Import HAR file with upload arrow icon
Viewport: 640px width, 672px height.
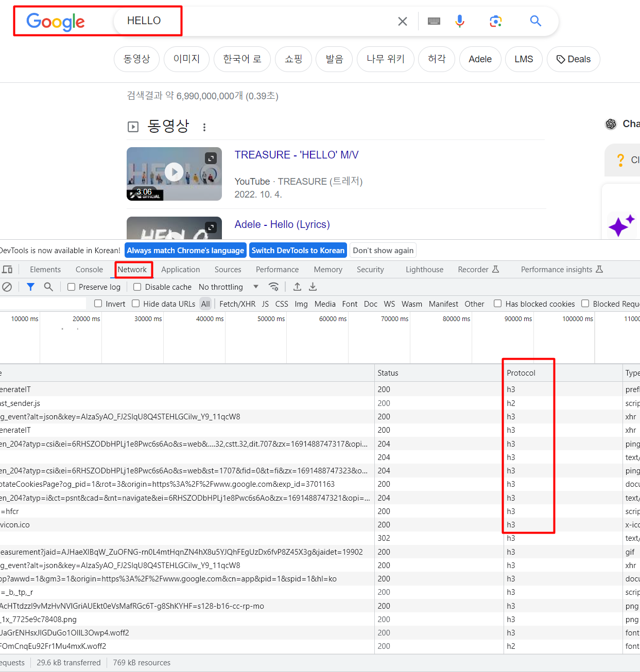click(297, 287)
